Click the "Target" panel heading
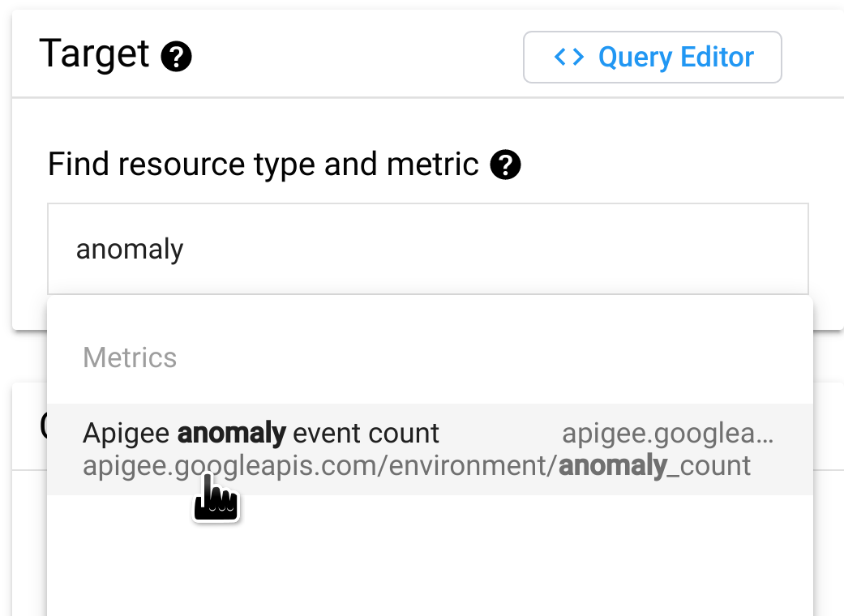 tap(94, 55)
